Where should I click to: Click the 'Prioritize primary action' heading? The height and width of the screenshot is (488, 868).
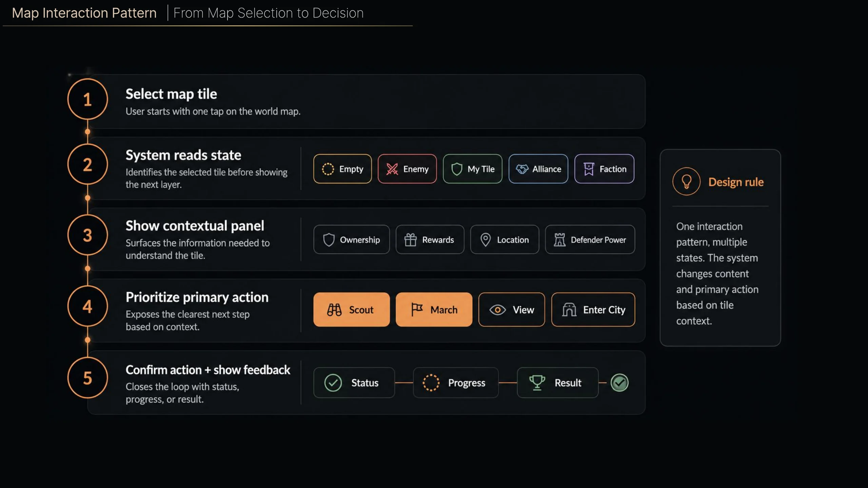[x=197, y=297]
